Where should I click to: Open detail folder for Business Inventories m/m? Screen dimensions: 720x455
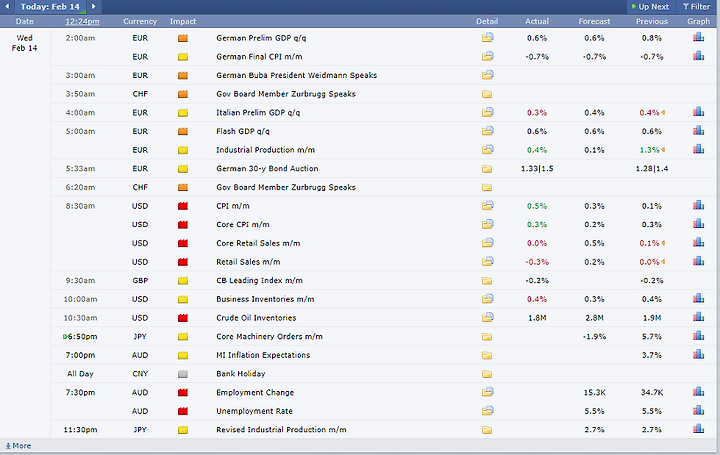(x=488, y=299)
